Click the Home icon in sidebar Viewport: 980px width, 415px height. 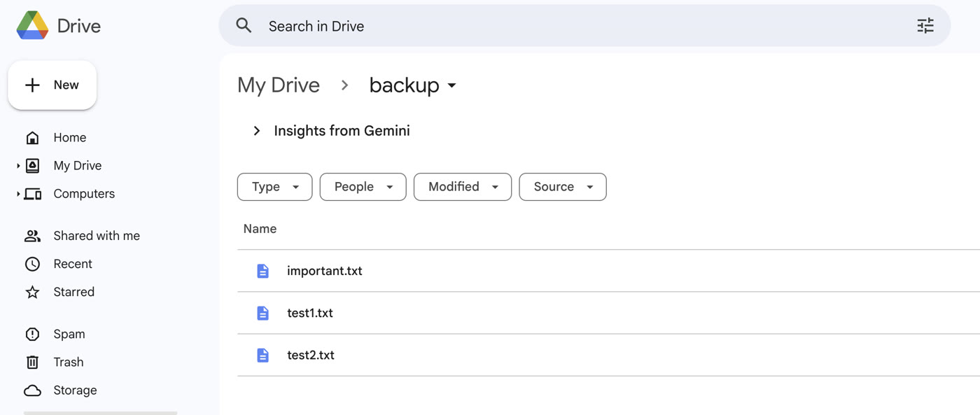coord(32,137)
